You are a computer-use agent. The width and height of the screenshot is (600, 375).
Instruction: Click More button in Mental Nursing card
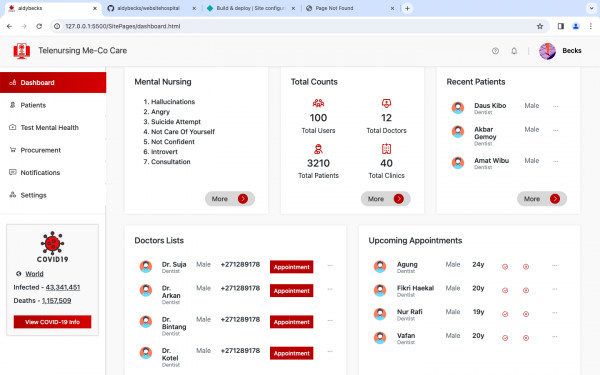pyautogui.click(x=230, y=199)
